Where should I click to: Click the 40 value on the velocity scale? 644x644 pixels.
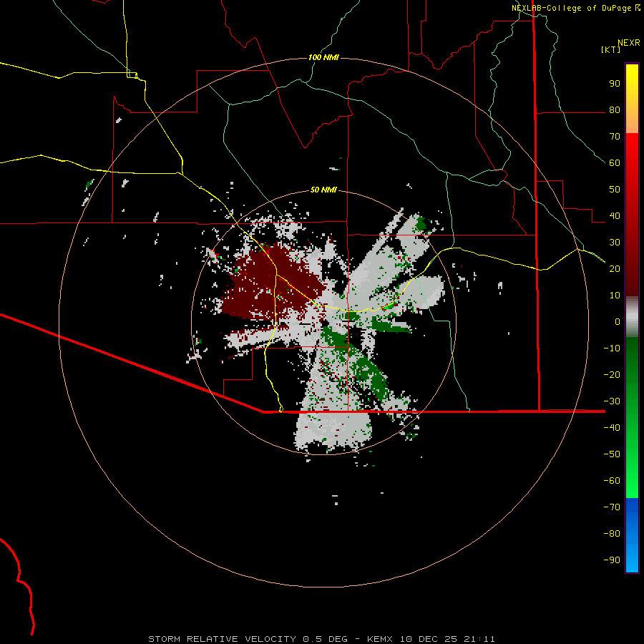[615, 215]
